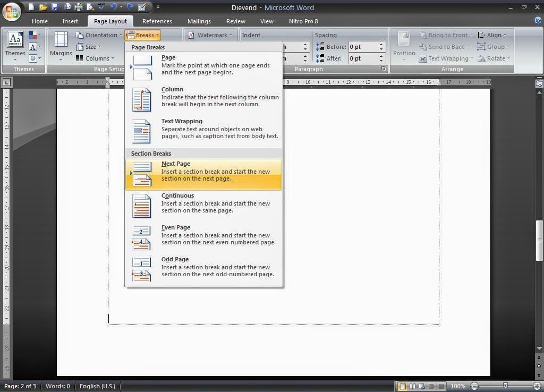Switch to the Nitro Pro 8 tab
Image resolution: width=544 pixels, height=392 pixels.
(303, 21)
